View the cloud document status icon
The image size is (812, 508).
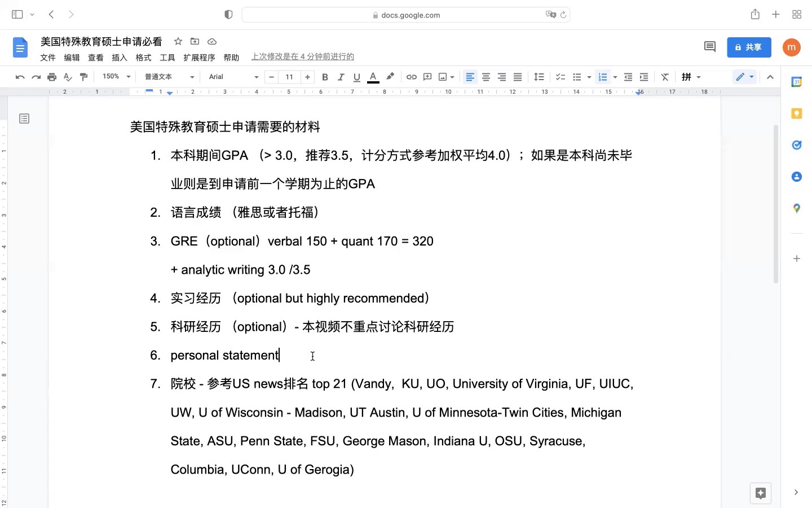coord(212,41)
